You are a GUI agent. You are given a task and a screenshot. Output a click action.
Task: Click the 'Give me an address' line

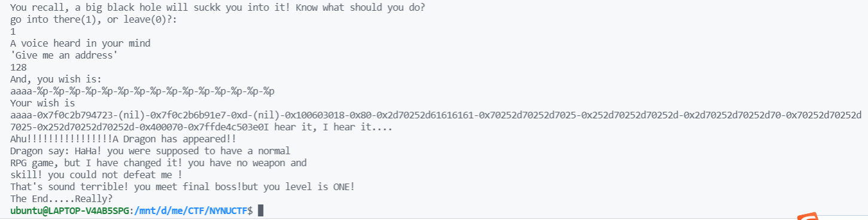tap(63, 56)
